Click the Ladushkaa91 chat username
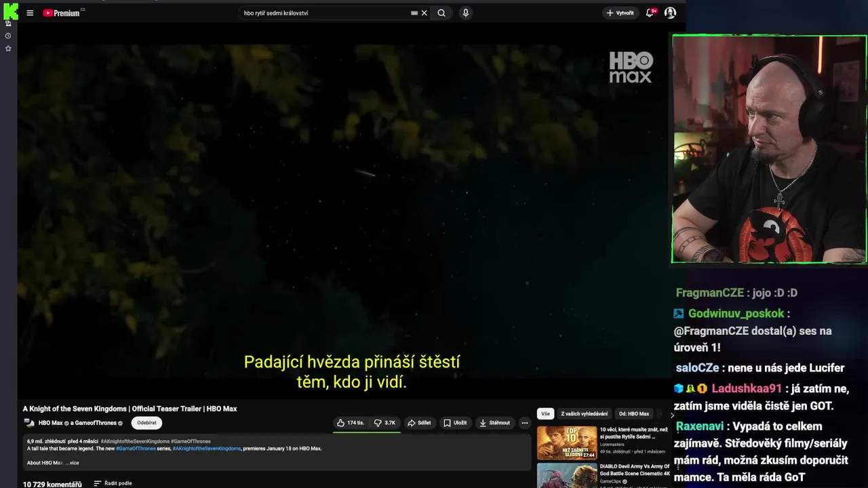This screenshot has height=488, width=868. [747, 388]
